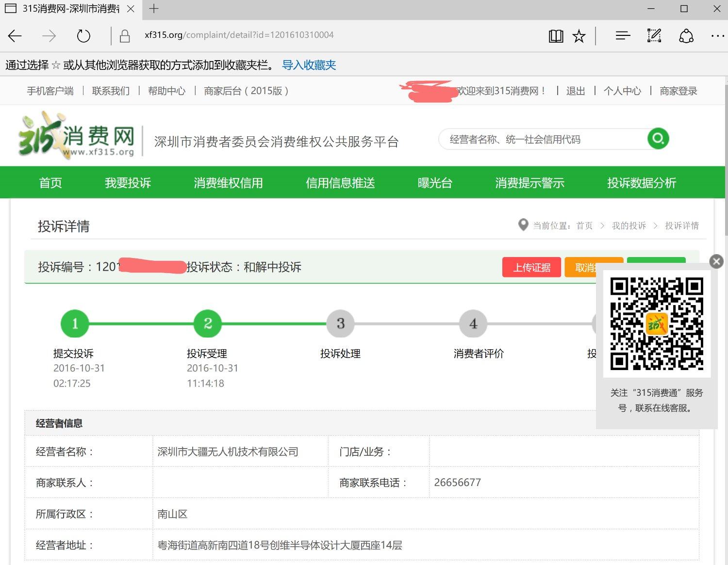Click the browser address bar URL
Viewport: 728px width, 565px height.
pyautogui.click(x=239, y=35)
